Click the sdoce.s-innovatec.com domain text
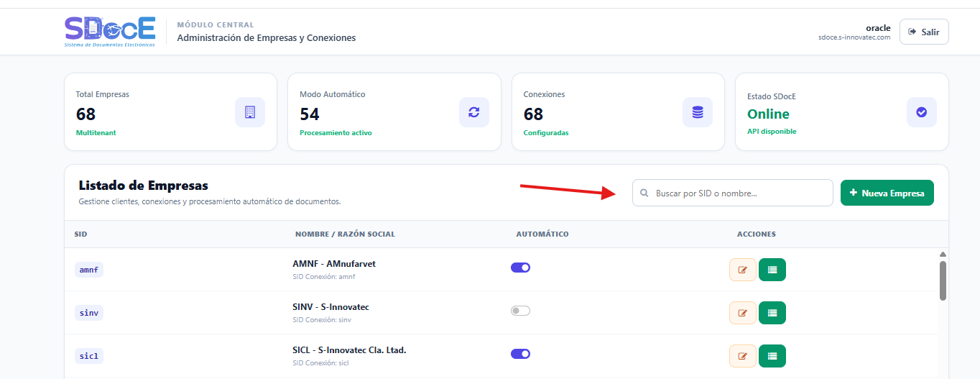980x379 pixels. point(854,37)
